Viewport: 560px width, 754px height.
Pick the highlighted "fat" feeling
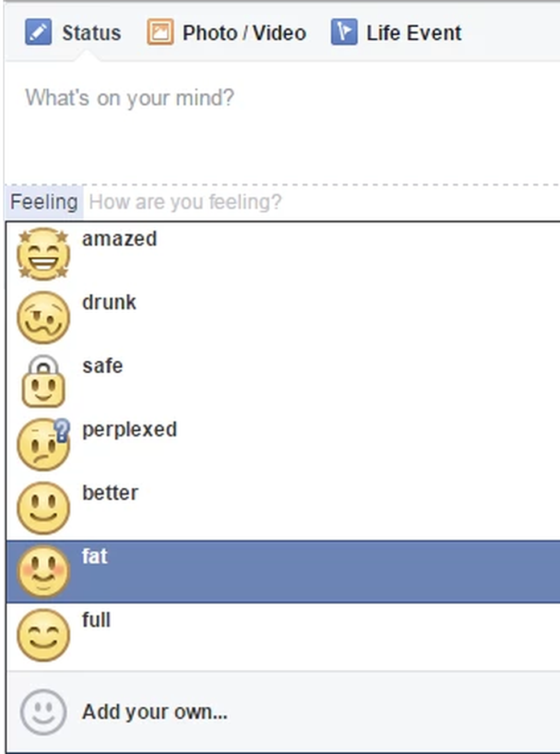pos(94,557)
